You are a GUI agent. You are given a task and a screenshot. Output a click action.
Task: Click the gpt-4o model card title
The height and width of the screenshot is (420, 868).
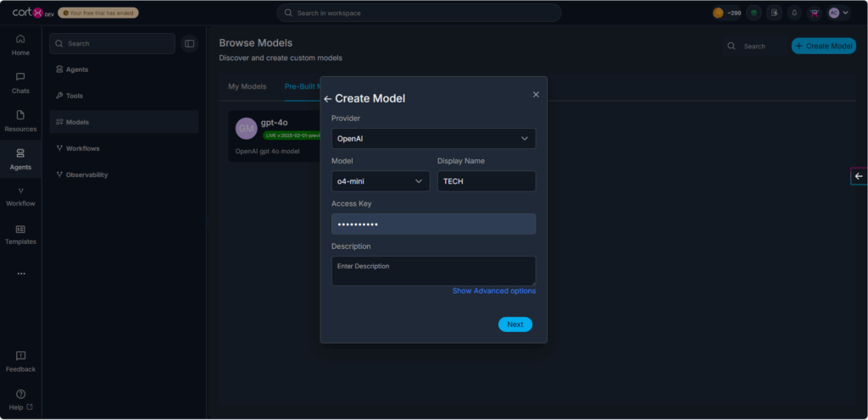click(274, 123)
